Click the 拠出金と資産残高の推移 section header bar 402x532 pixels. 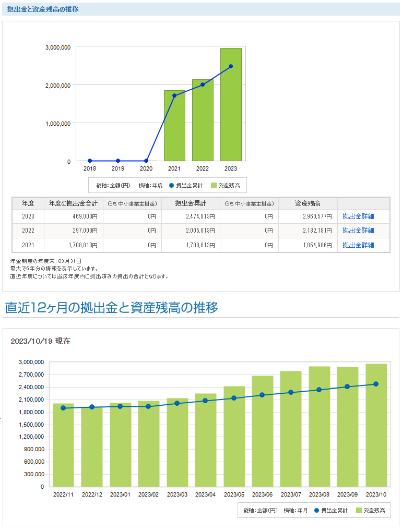pos(201,9)
